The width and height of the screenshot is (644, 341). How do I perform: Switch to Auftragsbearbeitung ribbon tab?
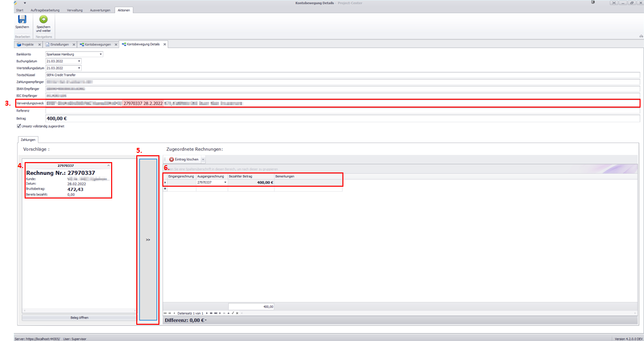click(45, 10)
